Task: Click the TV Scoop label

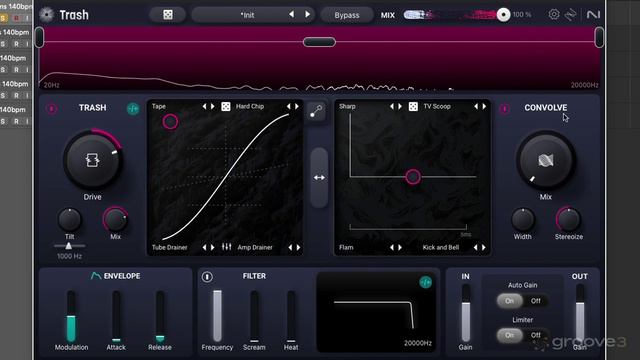Action: click(437, 107)
